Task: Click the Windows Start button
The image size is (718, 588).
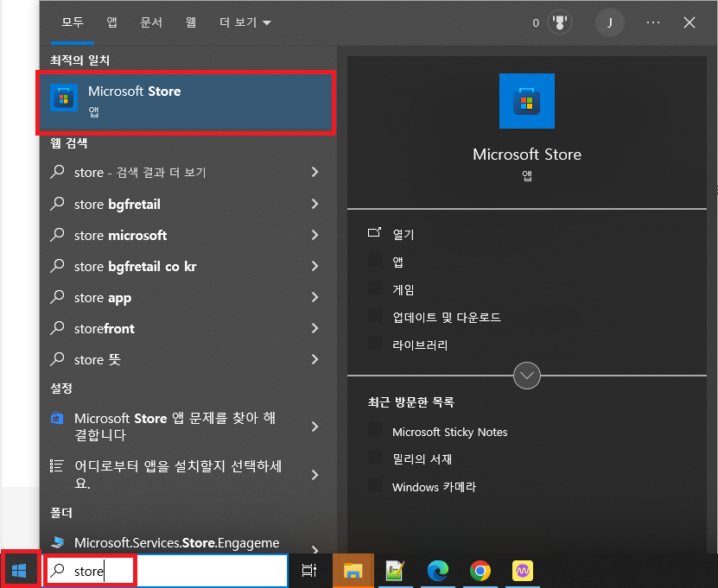Action: pos(19,570)
